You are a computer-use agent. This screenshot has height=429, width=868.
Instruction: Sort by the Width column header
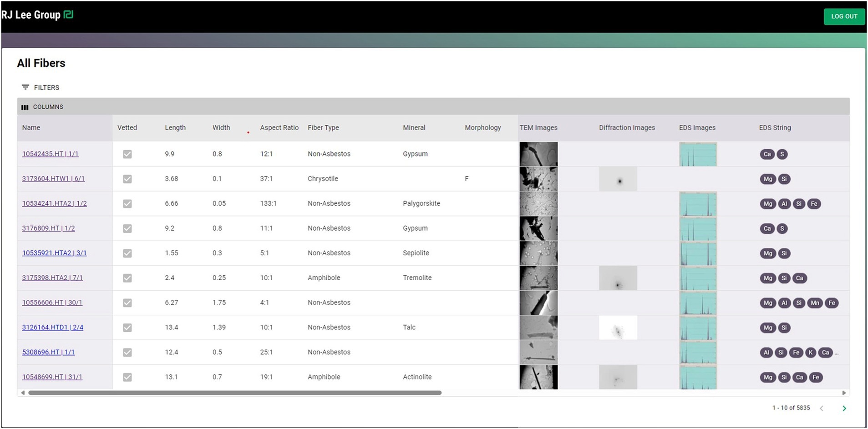click(221, 127)
